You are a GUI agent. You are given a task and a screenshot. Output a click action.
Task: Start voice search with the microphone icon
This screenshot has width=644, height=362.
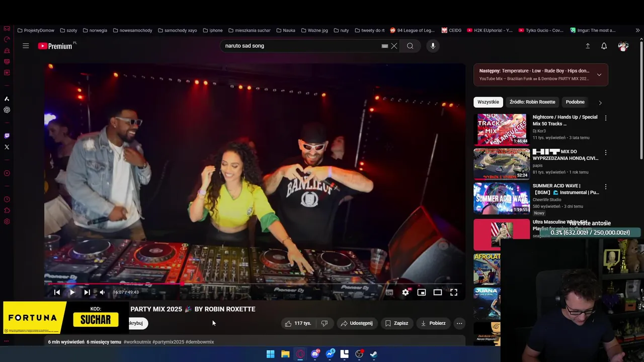pos(433,46)
